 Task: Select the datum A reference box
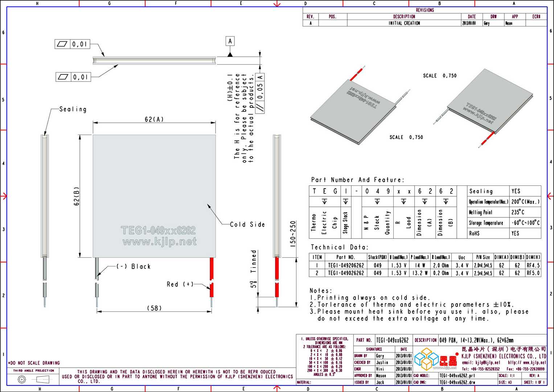coord(230,41)
